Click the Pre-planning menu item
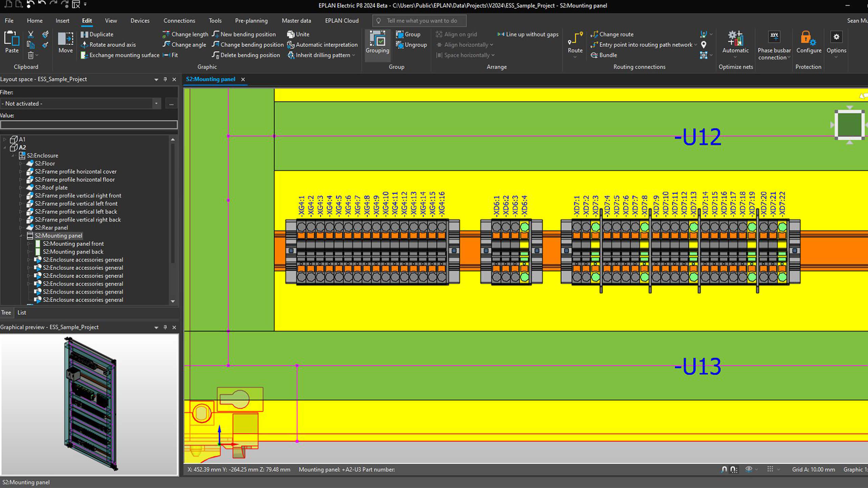Screen dimensions: 868x488 (251, 20)
